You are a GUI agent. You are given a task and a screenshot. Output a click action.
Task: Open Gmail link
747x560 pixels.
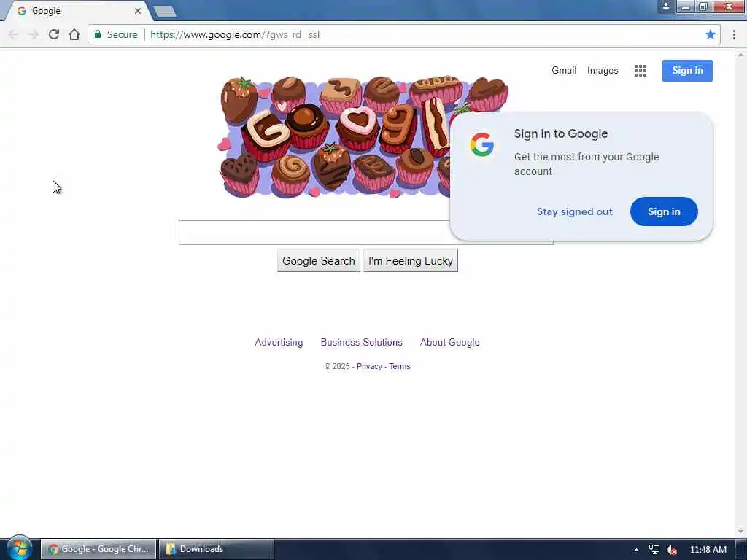point(564,71)
